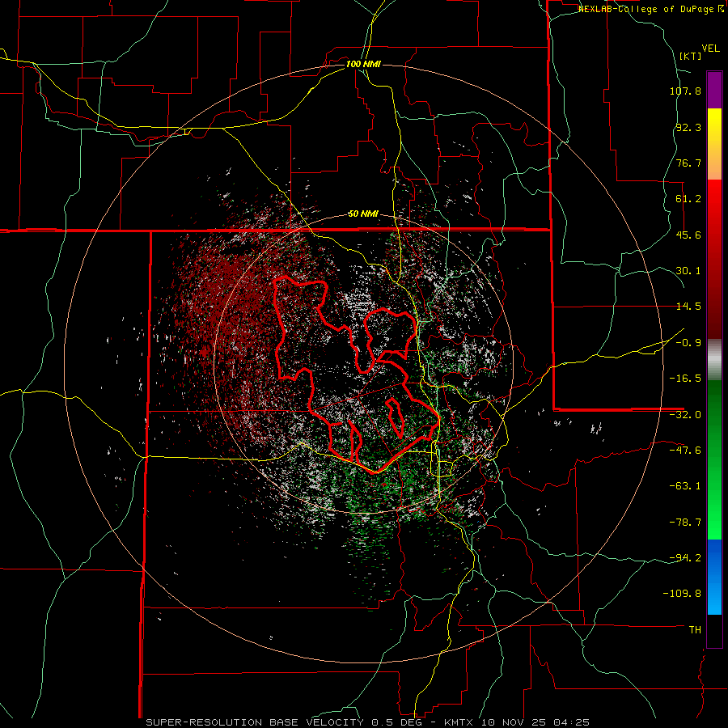Click the -94.2 value on the velocity scale
Viewport: 728px width, 728px height.
click(685, 557)
